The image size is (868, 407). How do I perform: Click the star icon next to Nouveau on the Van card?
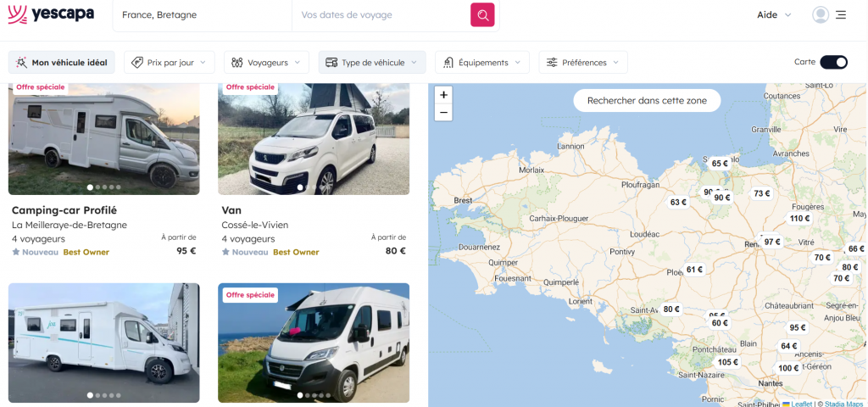[225, 252]
